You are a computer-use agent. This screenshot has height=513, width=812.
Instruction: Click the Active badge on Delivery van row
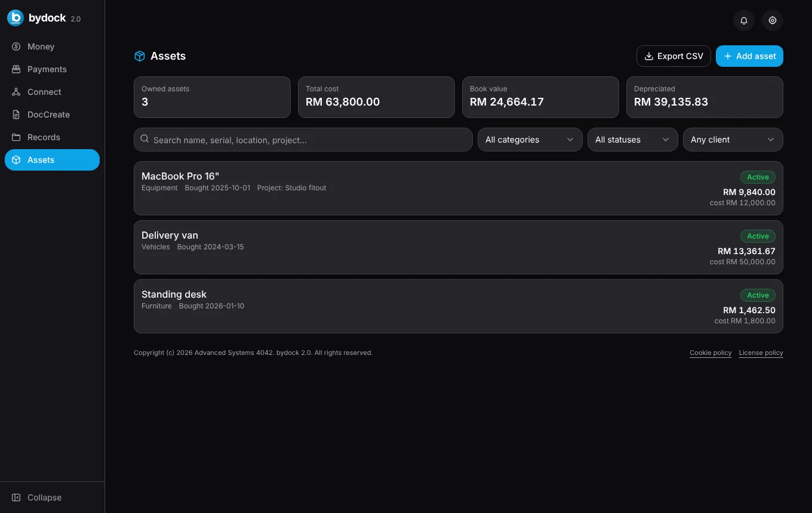click(x=758, y=236)
